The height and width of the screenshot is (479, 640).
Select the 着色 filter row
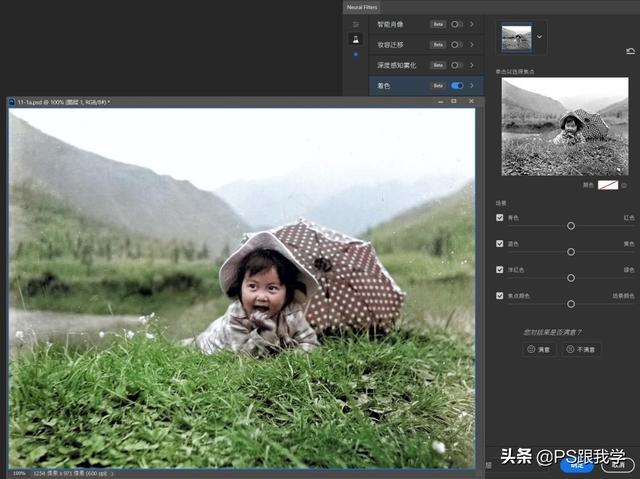[x=400, y=86]
